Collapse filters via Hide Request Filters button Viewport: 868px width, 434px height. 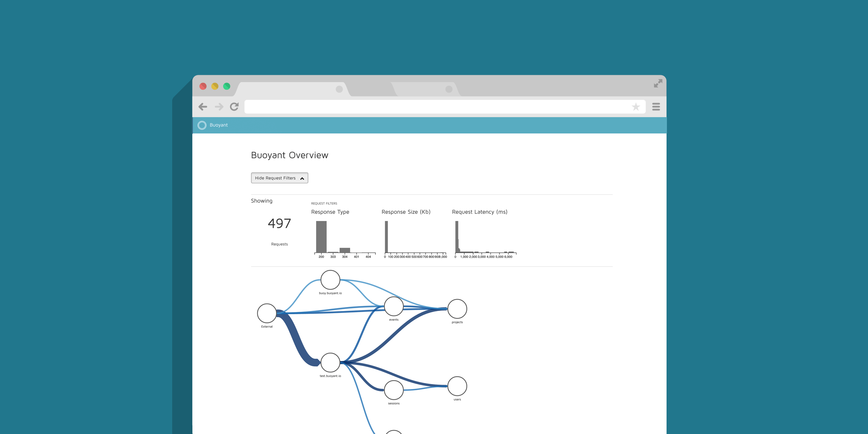click(x=279, y=178)
